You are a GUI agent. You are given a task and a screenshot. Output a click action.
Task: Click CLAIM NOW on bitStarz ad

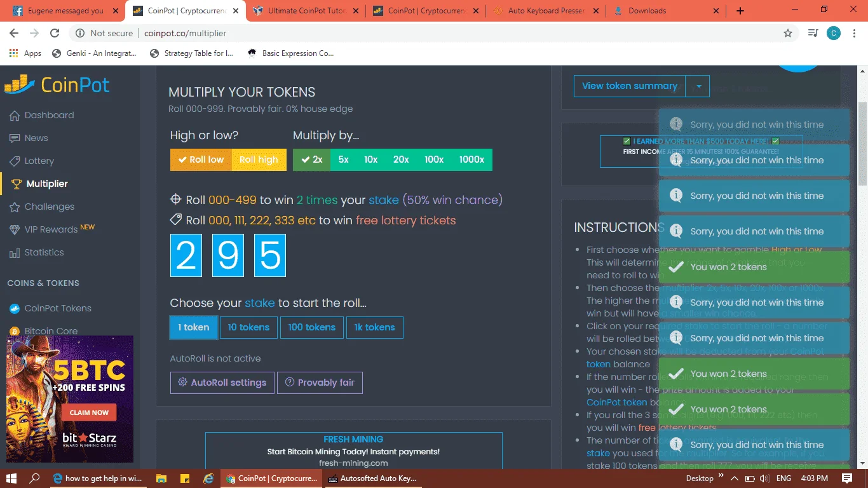[89, 412]
